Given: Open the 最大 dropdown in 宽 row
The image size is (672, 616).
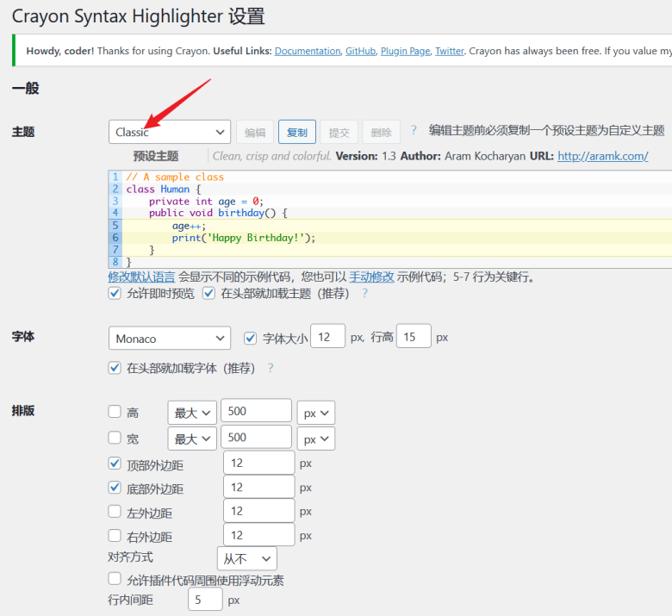Looking at the screenshot, I should coord(192,439).
